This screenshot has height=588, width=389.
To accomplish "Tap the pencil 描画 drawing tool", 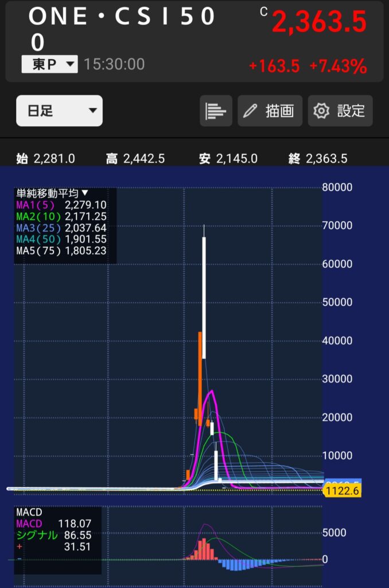I will click(270, 111).
